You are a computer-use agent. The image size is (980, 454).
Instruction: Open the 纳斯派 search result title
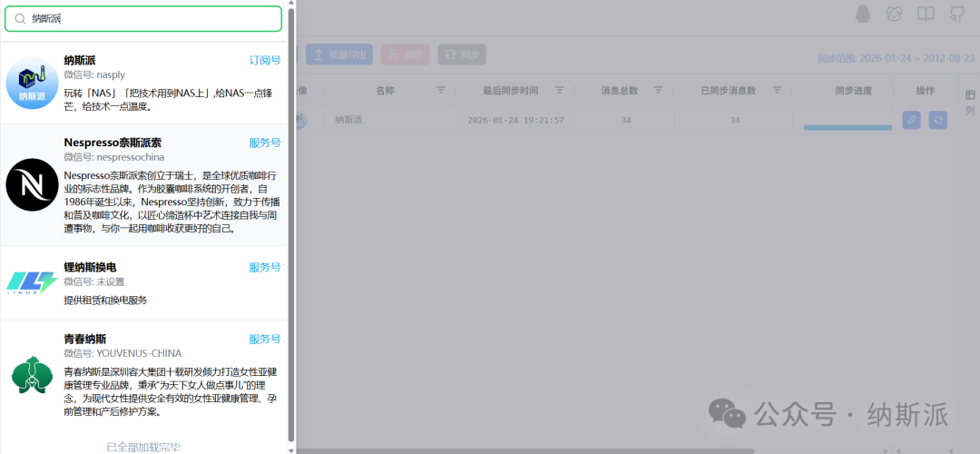[x=80, y=60]
